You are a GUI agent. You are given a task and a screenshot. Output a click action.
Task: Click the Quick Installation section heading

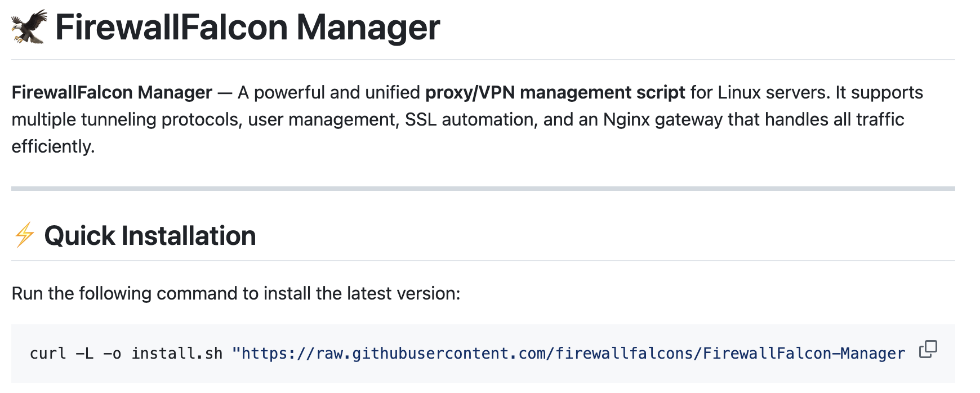(x=150, y=235)
